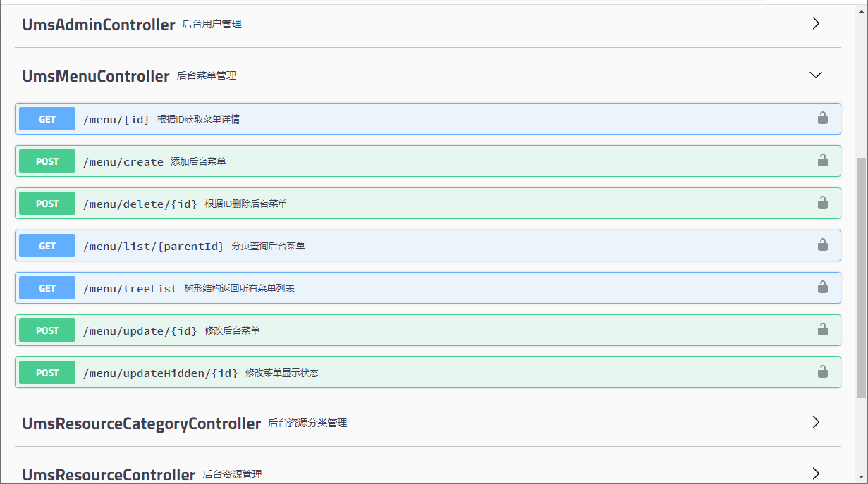The height and width of the screenshot is (484, 868).
Task: Click the lock icon on /menu/create row
Action: coord(822,161)
